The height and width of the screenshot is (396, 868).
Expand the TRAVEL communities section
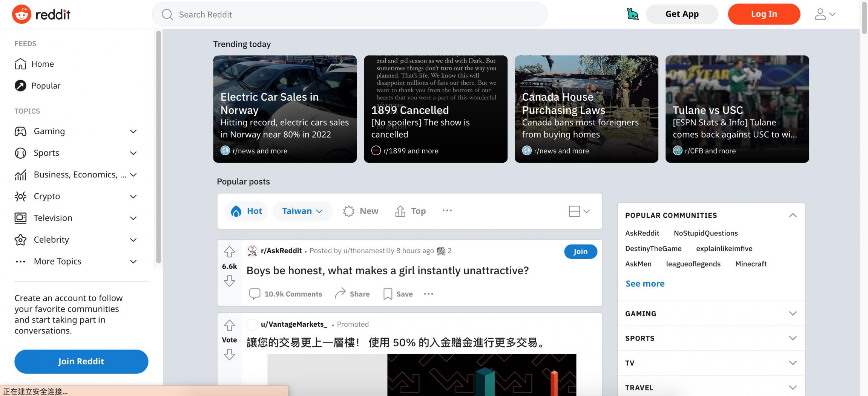click(793, 388)
